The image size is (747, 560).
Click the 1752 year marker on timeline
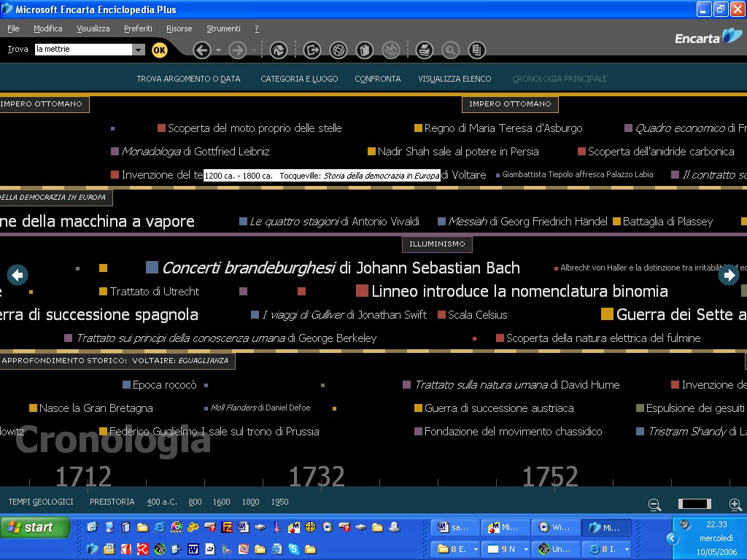click(550, 476)
